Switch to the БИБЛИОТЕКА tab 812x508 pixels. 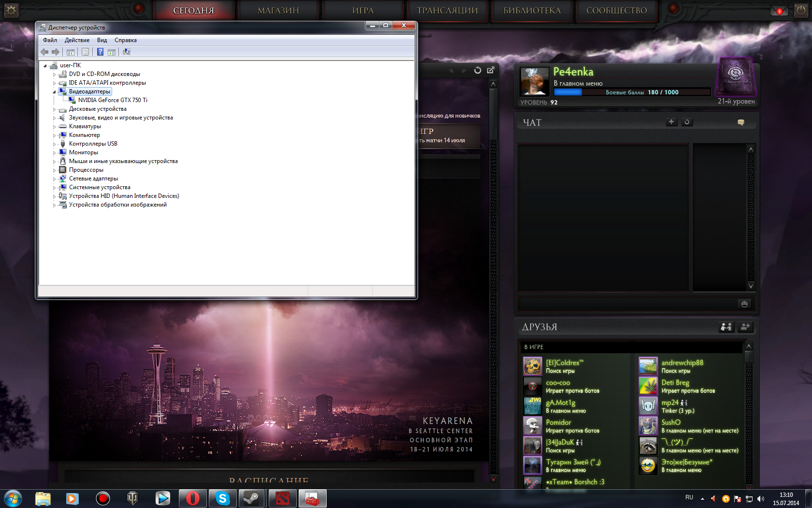click(532, 10)
